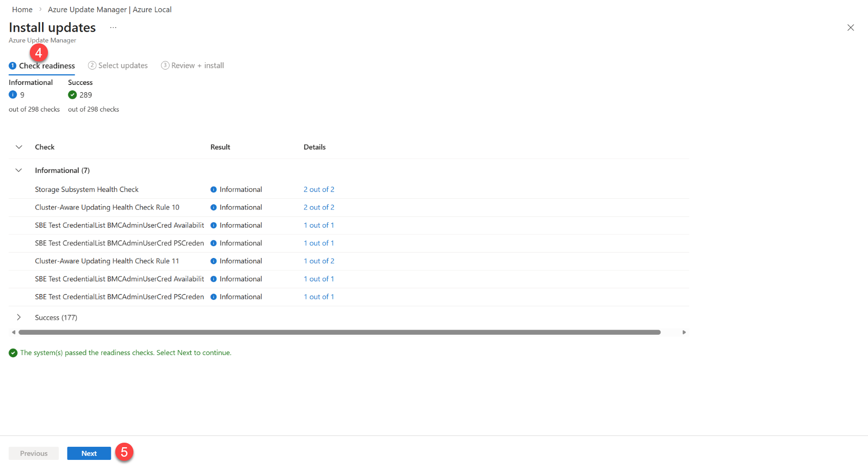Select the Storage Subsystem Health Check row name
The image size is (868, 468).
pos(87,190)
